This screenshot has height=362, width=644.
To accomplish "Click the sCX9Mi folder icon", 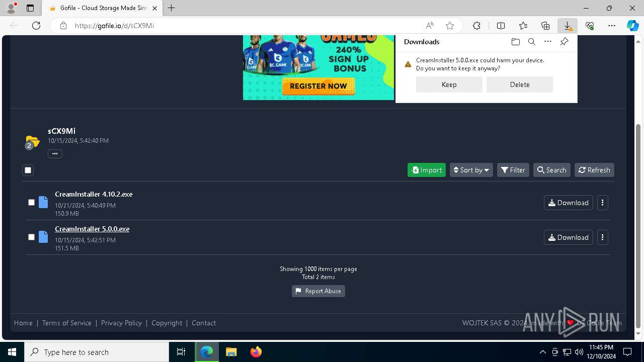I will click(32, 142).
